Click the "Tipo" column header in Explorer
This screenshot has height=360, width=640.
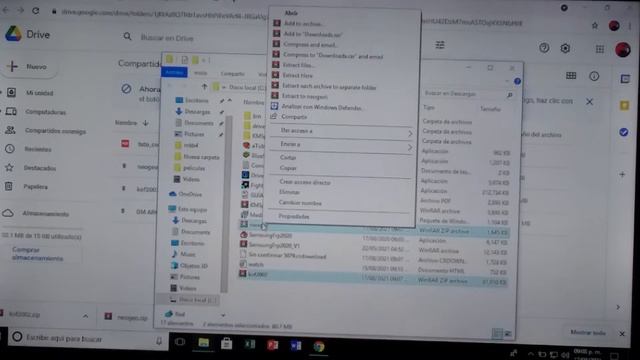(x=429, y=107)
